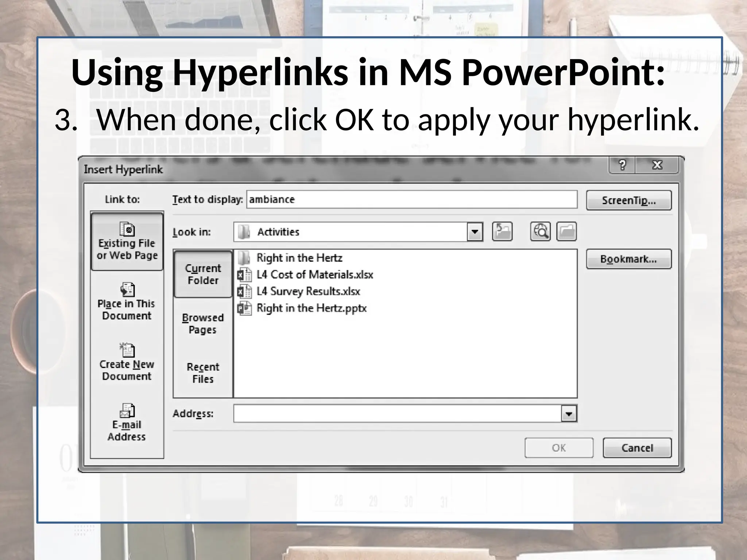Click the dialog help question mark button

click(622, 165)
